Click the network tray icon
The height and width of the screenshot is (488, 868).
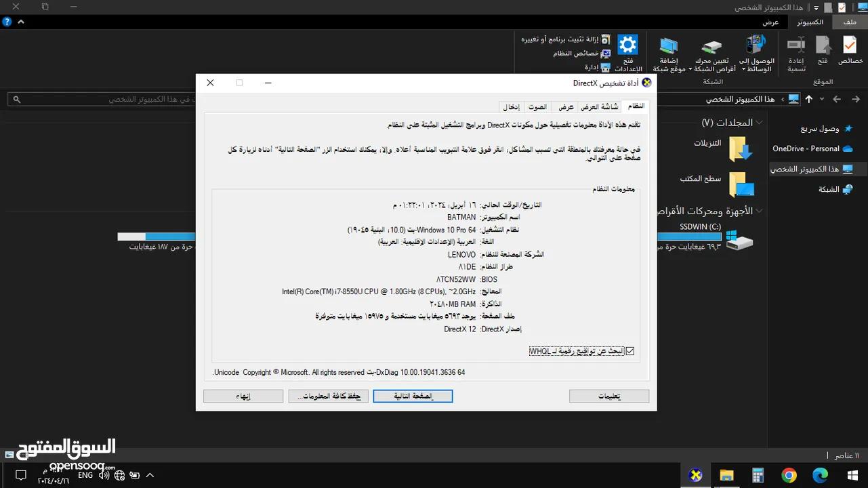119,475
